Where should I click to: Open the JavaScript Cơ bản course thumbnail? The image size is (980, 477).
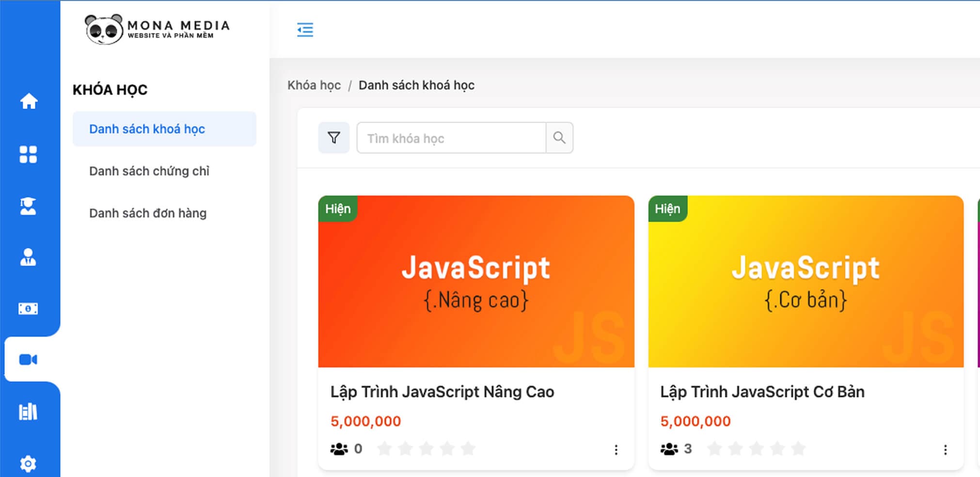click(806, 281)
